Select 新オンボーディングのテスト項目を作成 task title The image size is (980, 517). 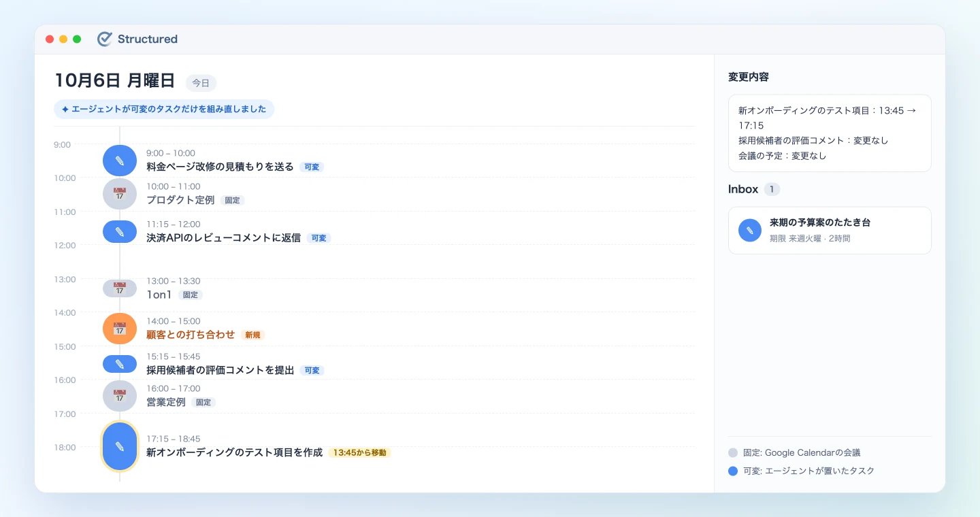coord(234,452)
